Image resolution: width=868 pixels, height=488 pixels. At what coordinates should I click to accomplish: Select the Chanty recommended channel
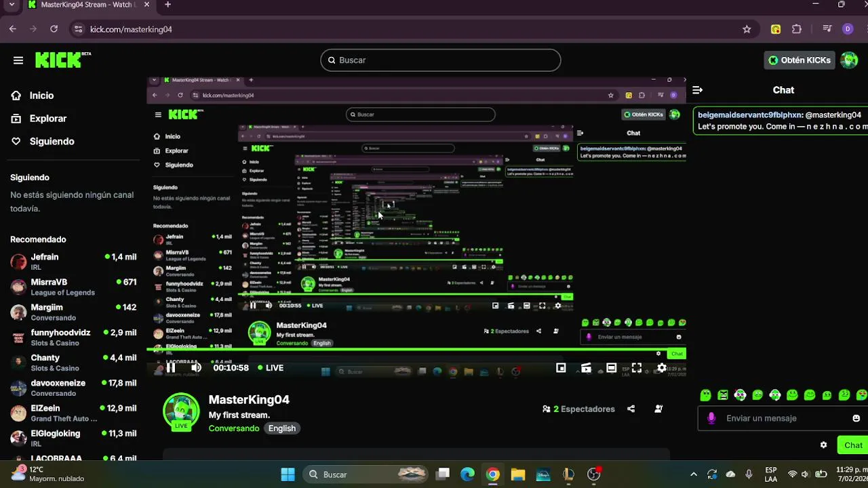pyautogui.click(x=73, y=362)
